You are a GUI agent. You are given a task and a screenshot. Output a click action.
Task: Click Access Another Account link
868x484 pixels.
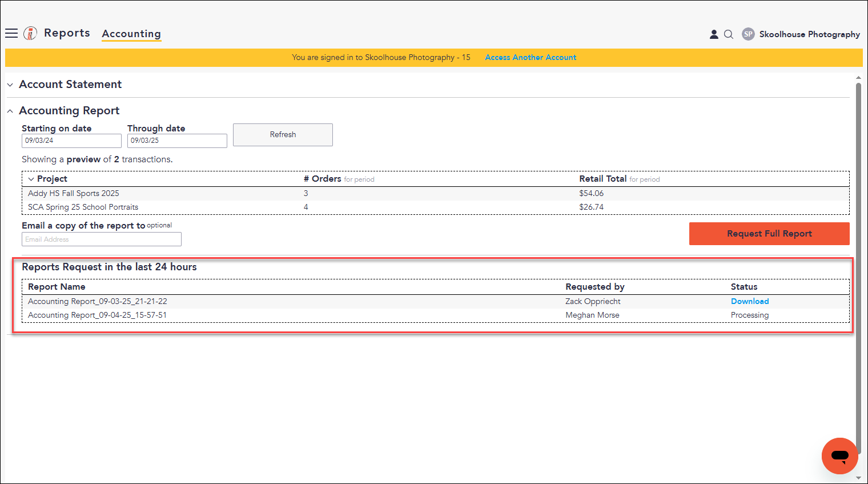point(531,58)
